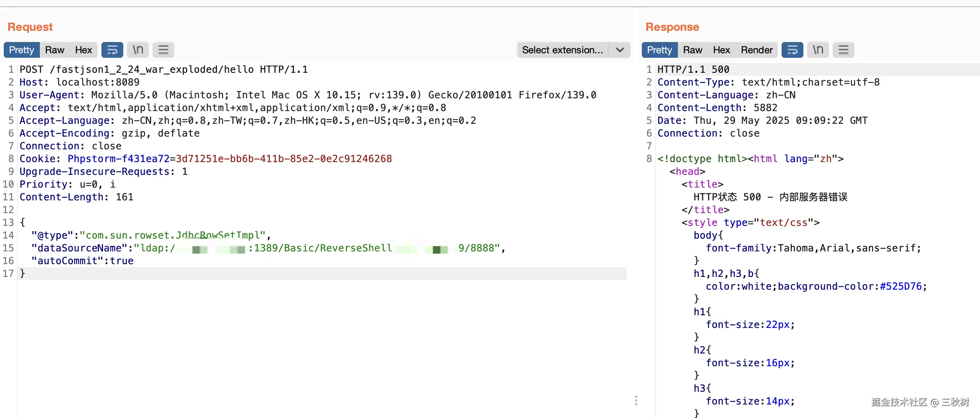Click the #525D76 background-color value in response

[x=900, y=286]
